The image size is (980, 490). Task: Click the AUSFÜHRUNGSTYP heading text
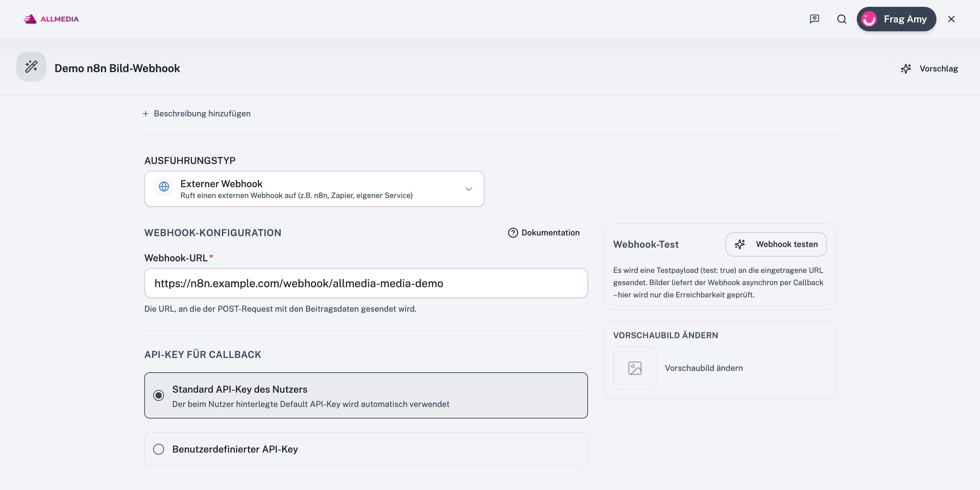click(190, 161)
